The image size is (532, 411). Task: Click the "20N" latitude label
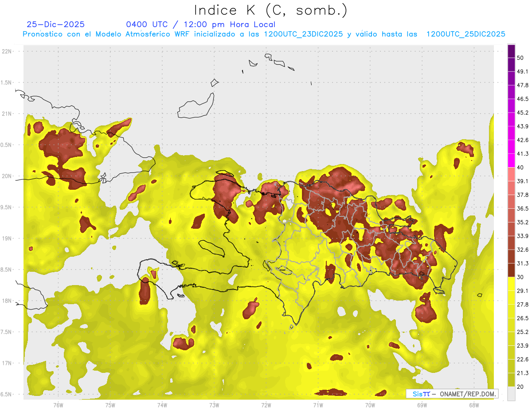[7, 176]
